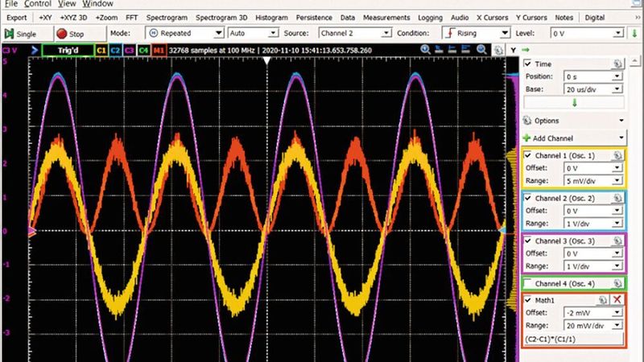The width and height of the screenshot is (644, 362).
Task: Open Channel 4 settings gear icon
Action: coord(617,284)
